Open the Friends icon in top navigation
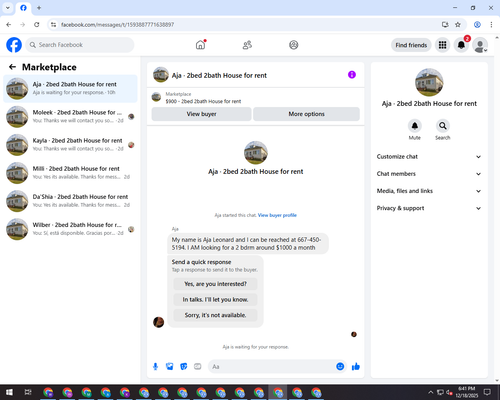Image resolution: width=500 pixels, height=400 pixels. (247, 45)
